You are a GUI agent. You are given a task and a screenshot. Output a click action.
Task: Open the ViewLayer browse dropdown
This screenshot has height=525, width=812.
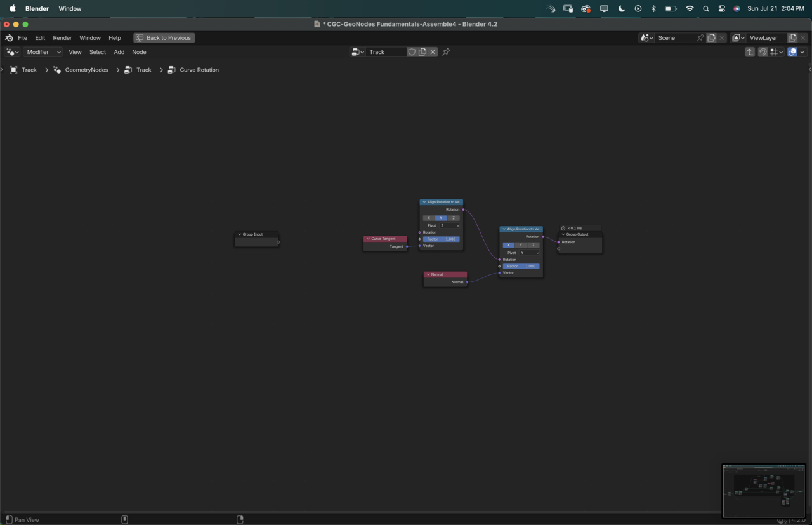pyautogui.click(x=738, y=38)
